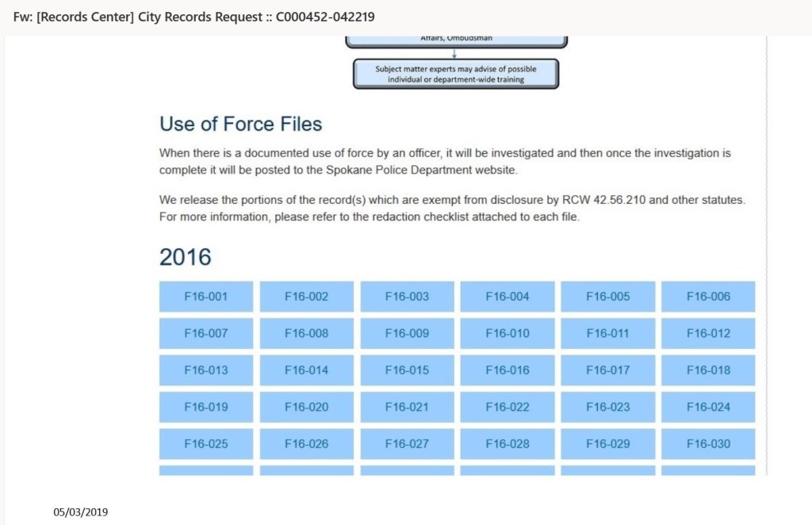812x525 pixels.
Task: Open file F16-006
Action: click(x=708, y=297)
